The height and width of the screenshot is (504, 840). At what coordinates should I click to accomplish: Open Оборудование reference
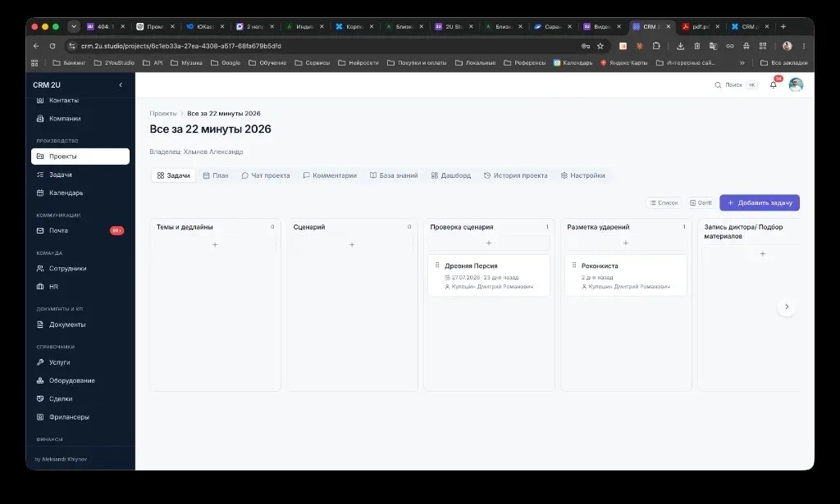click(x=80, y=380)
